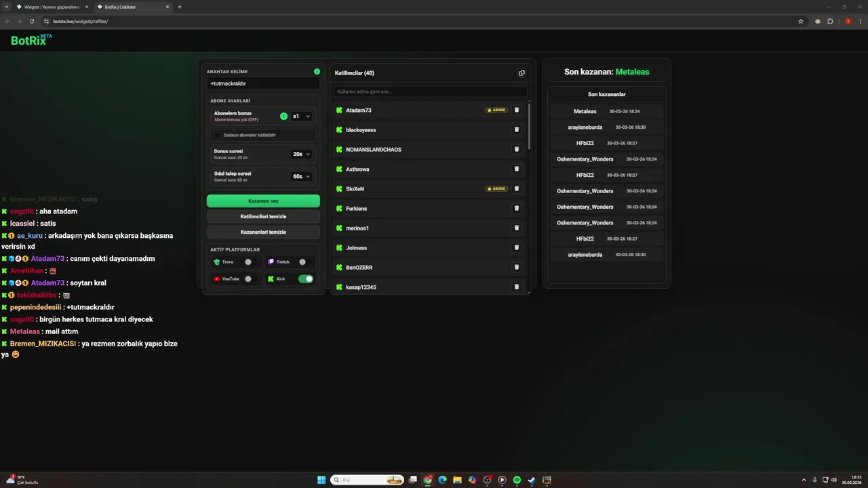Screen dimensions: 868x488
Task: Show info for Anahtar Kelime
Action: (317, 71)
